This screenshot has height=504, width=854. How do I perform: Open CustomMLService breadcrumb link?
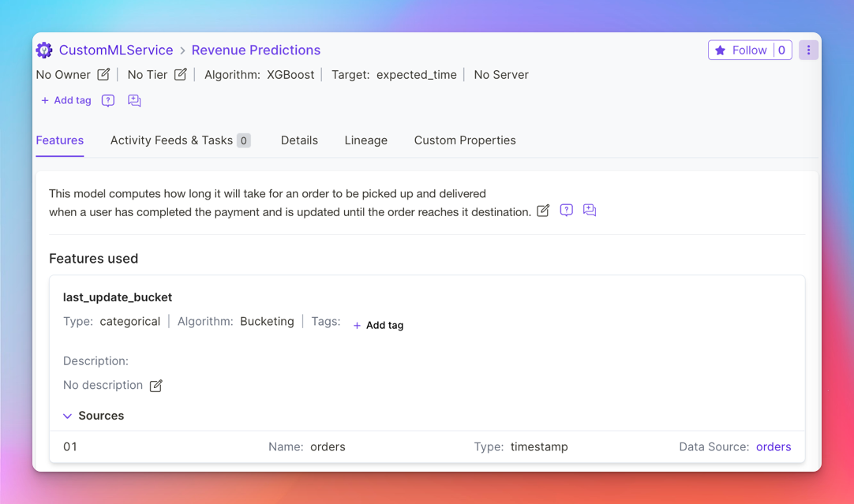pos(116,50)
